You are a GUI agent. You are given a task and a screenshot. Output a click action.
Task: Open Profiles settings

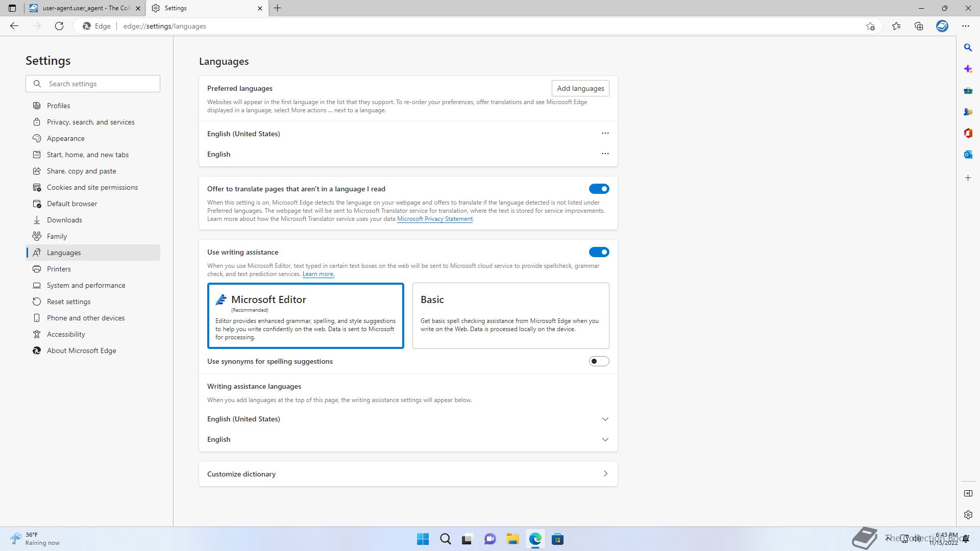[x=93, y=106]
